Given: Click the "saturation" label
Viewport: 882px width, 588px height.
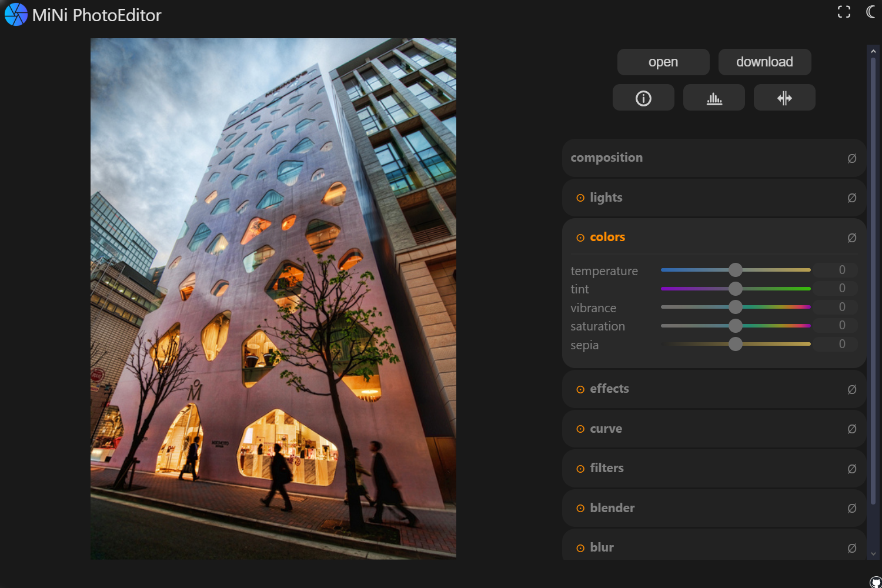Looking at the screenshot, I should pyautogui.click(x=597, y=326).
